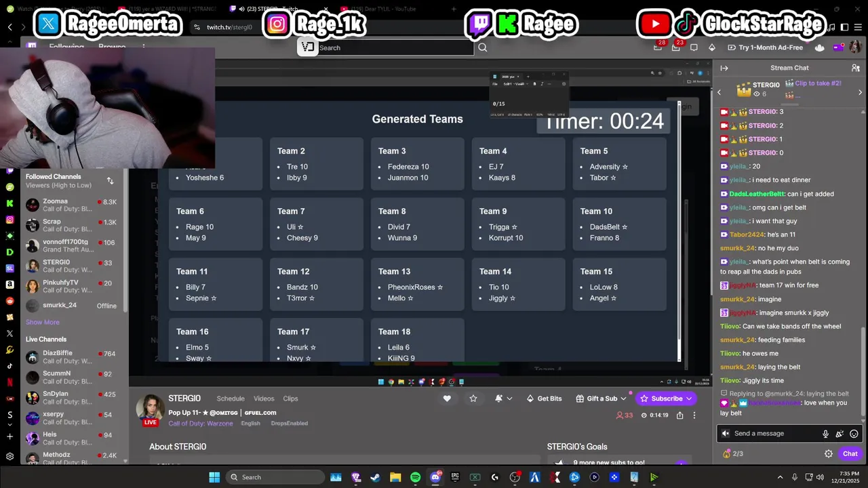
Task: Click the Get Bits button under stream
Action: (544, 399)
